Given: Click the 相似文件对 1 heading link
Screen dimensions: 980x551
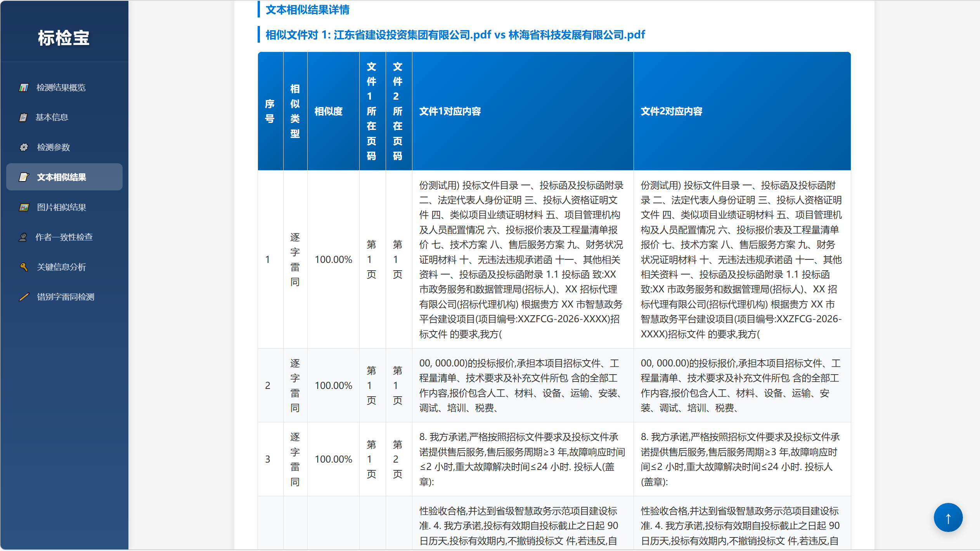Looking at the screenshot, I should pyautogui.click(x=454, y=35).
